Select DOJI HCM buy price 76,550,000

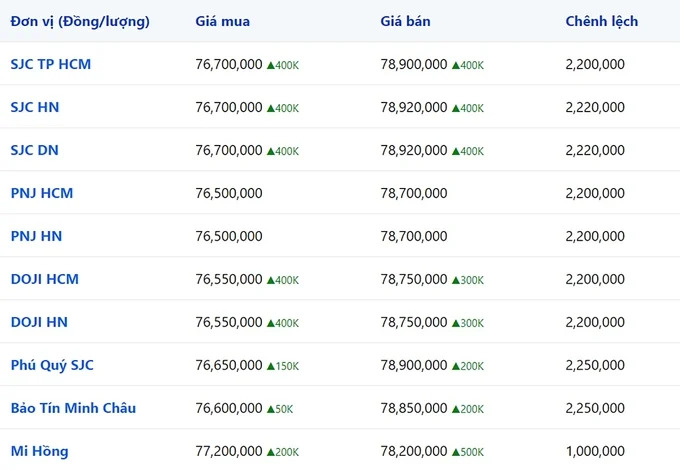coord(229,279)
